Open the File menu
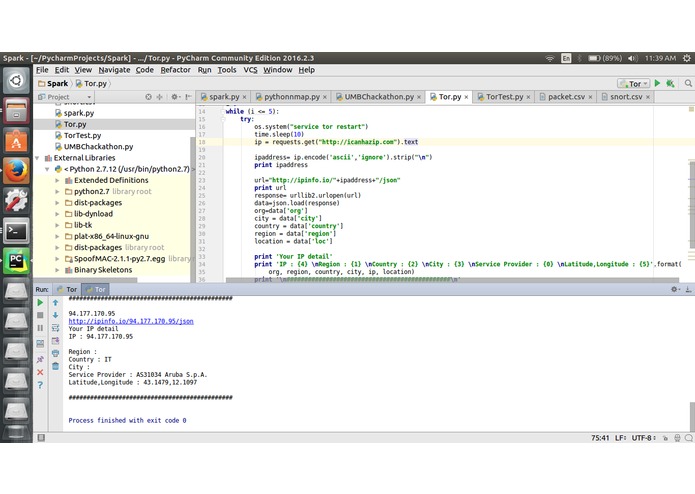 pos(42,70)
